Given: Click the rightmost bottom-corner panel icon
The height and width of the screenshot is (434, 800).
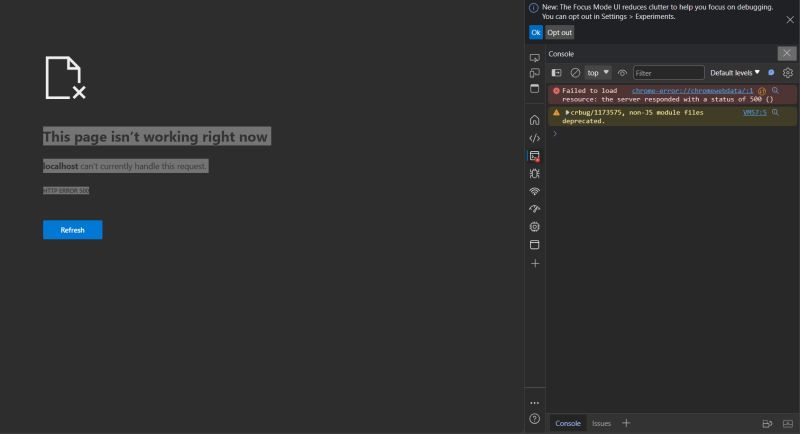Looking at the screenshot, I should pos(788,423).
